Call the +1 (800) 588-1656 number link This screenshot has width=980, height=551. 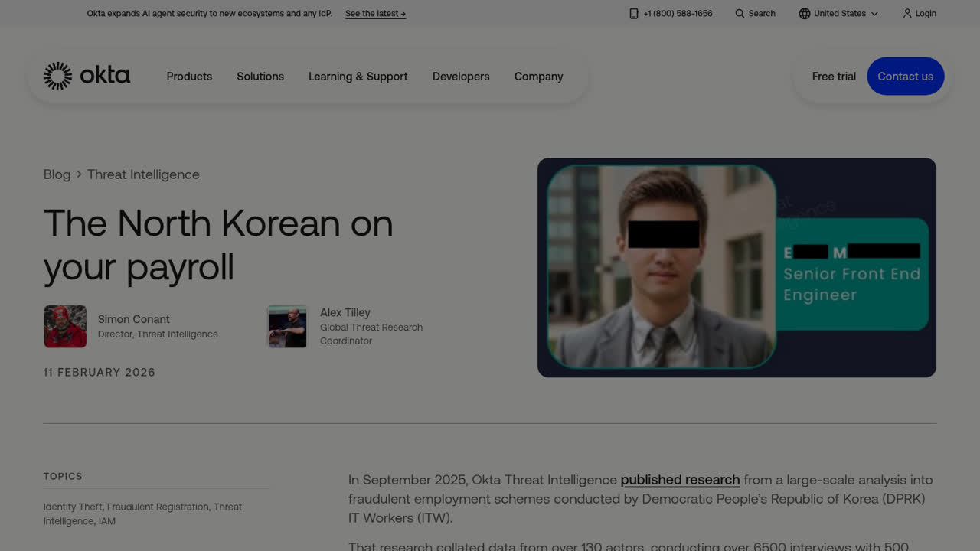678,14
